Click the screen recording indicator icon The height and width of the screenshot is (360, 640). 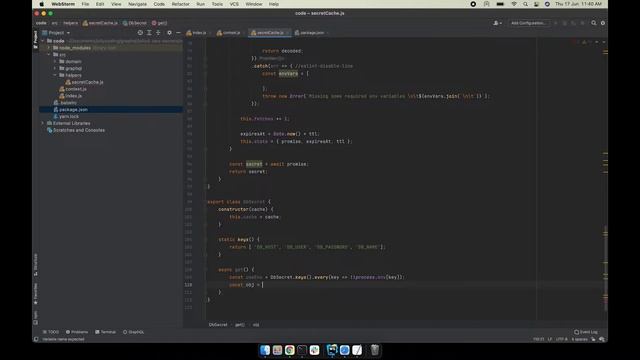coord(473,4)
